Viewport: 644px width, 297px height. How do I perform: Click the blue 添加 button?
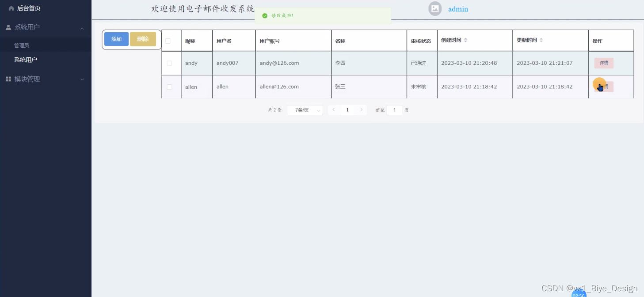(x=116, y=39)
